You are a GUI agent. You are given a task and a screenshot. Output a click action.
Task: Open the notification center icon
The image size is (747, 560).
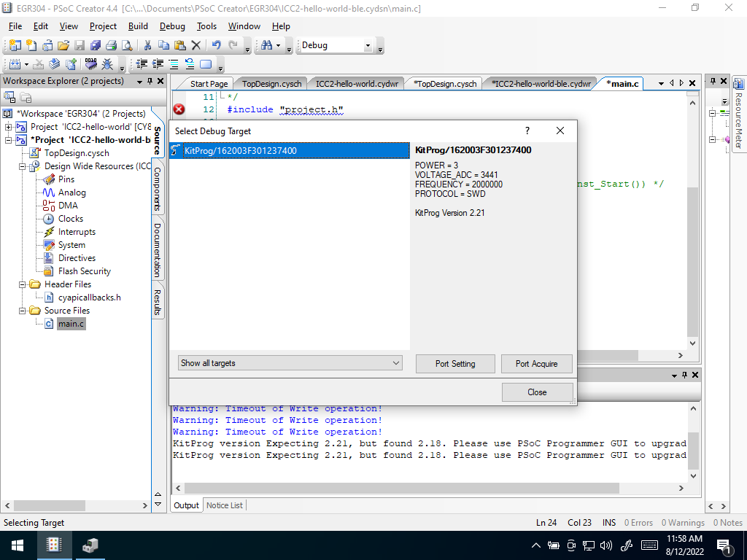[x=724, y=546]
